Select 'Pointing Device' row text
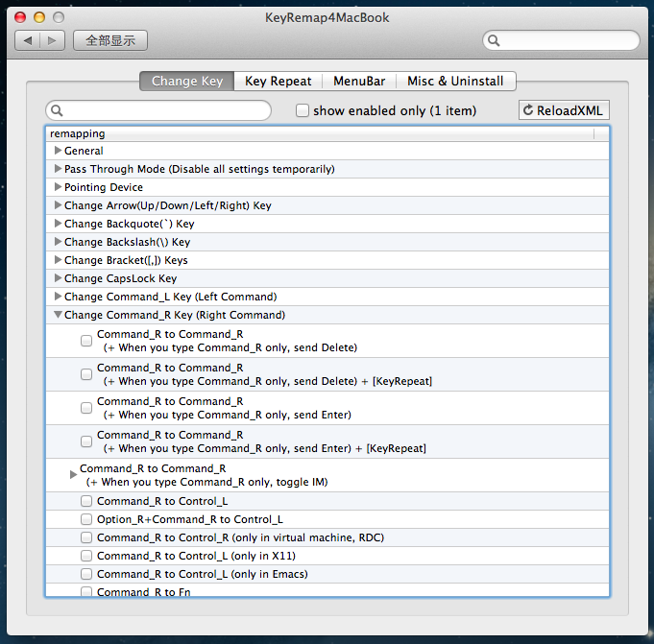The width and height of the screenshot is (654, 644). pos(104,187)
